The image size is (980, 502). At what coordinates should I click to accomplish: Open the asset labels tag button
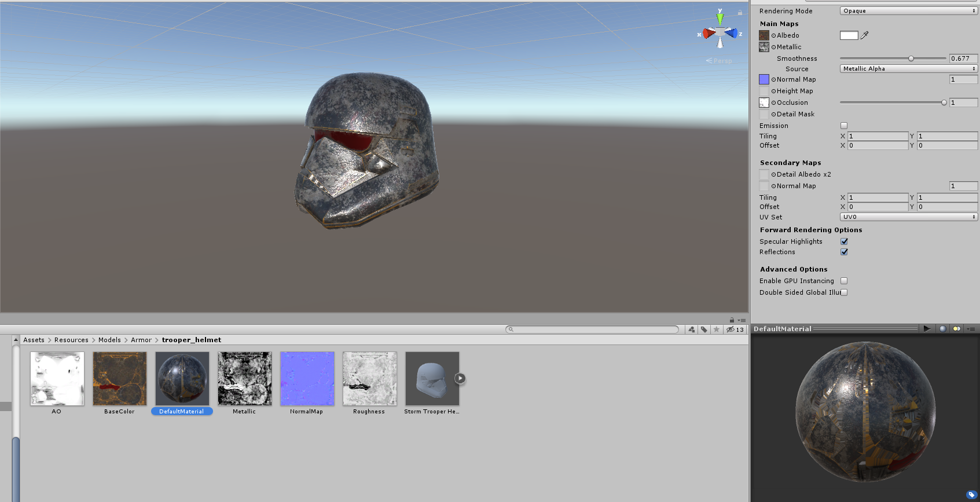tap(971, 494)
